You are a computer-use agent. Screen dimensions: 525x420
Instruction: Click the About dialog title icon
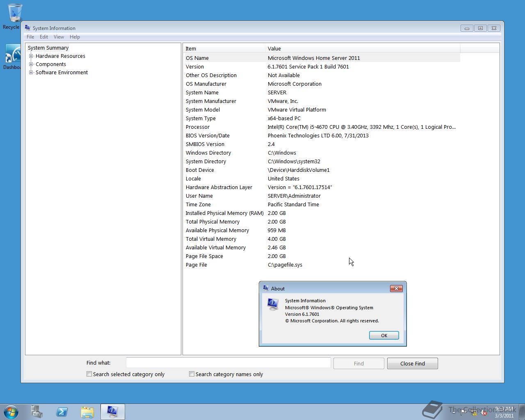(266, 288)
